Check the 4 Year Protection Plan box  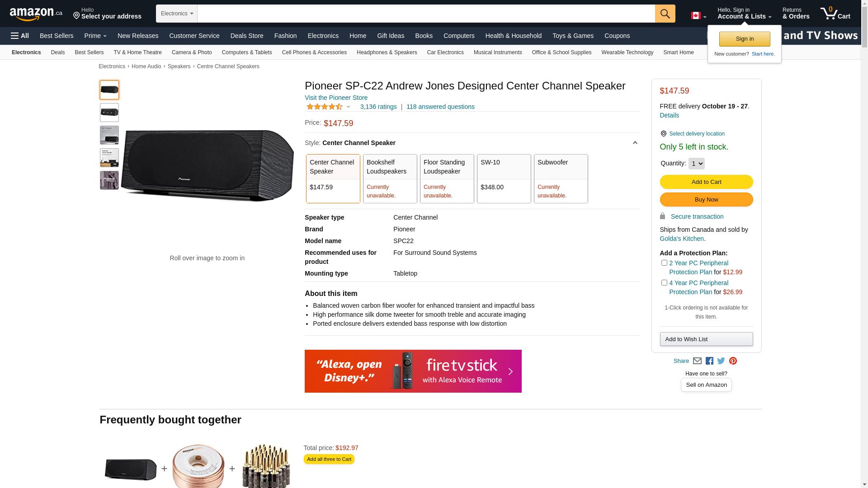point(664,283)
